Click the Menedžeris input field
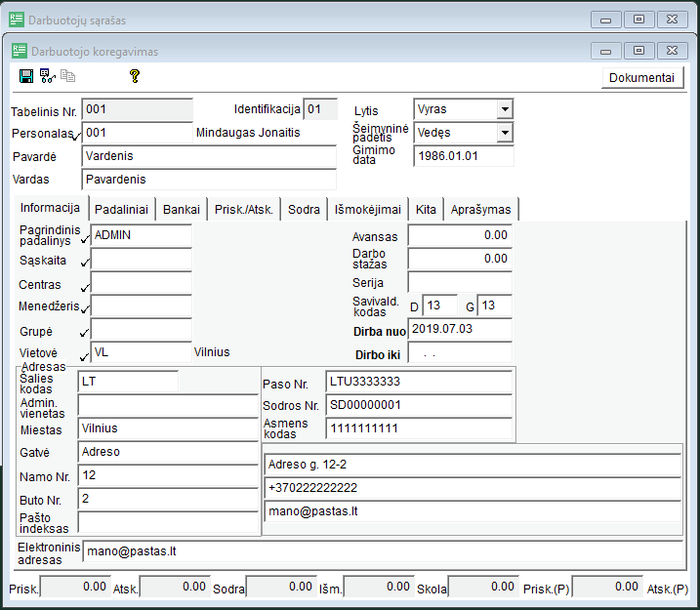The width and height of the screenshot is (700, 610). tap(142, 305)
